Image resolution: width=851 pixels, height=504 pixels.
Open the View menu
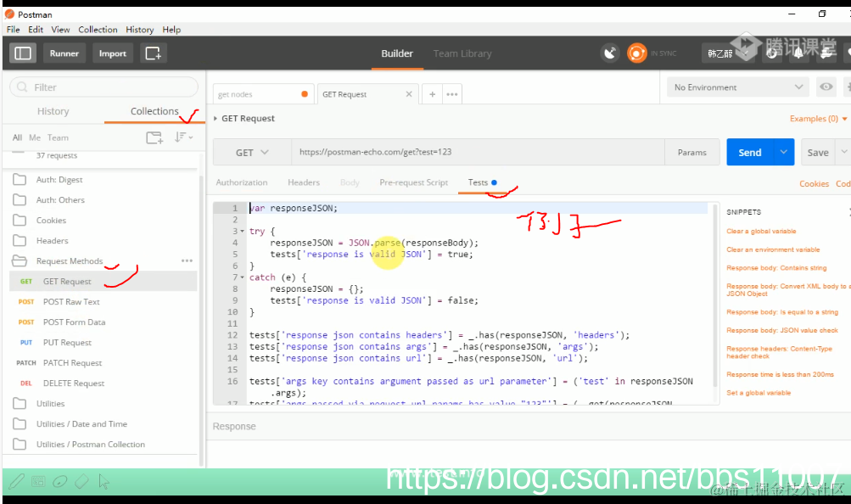point(60,30)
